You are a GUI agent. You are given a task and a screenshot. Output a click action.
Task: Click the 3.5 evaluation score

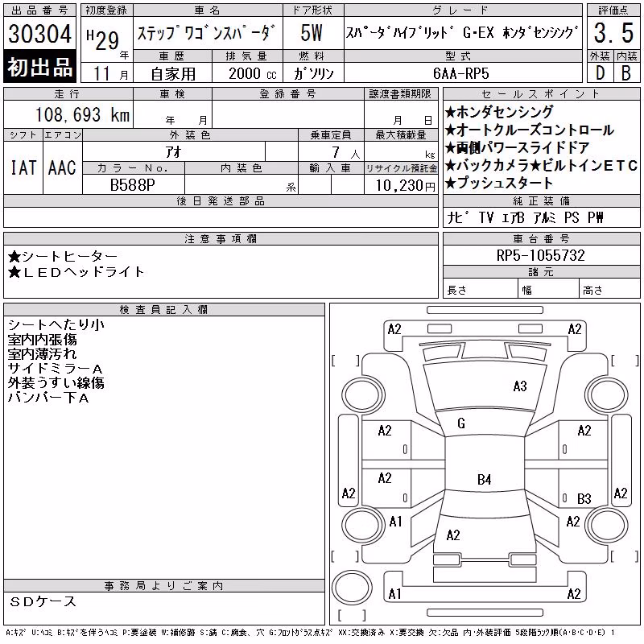(x=613, y=33)
